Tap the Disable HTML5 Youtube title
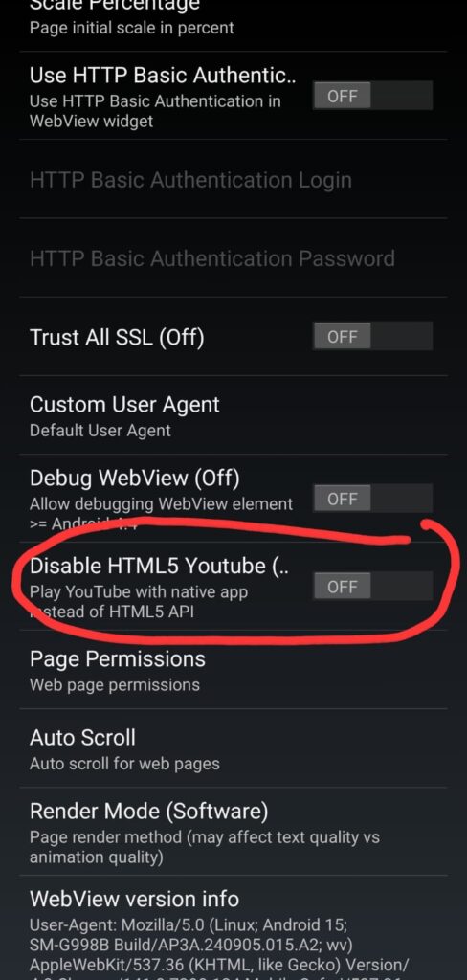This screenshot has height=980, width=467. (158, 566)
